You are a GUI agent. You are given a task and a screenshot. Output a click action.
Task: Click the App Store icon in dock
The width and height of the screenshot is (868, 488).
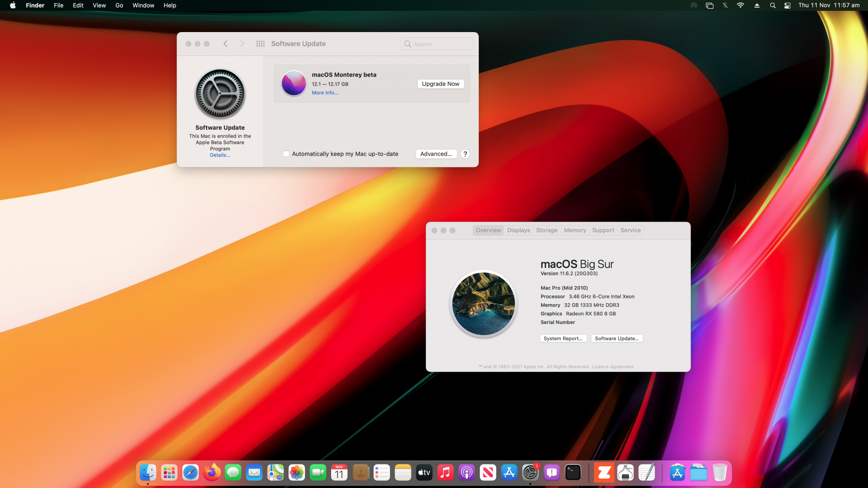pyautogui.click(x=509, y=472)
